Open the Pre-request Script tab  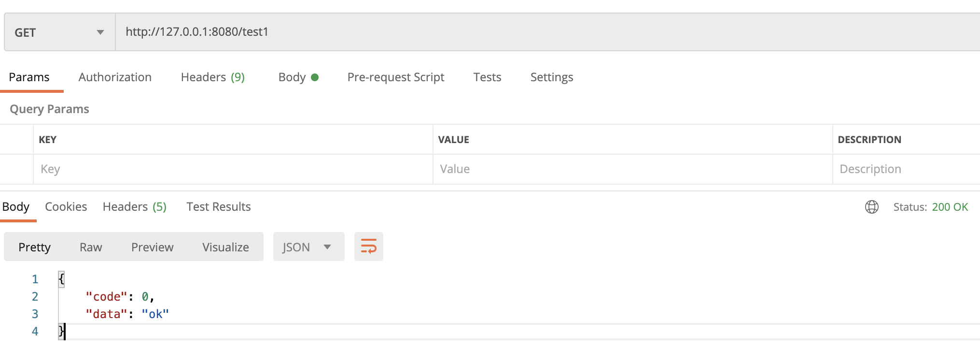pos(396,77)
